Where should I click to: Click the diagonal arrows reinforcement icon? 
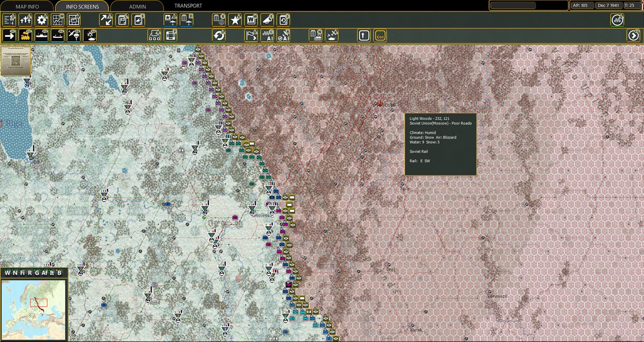(x=106, y=20)
